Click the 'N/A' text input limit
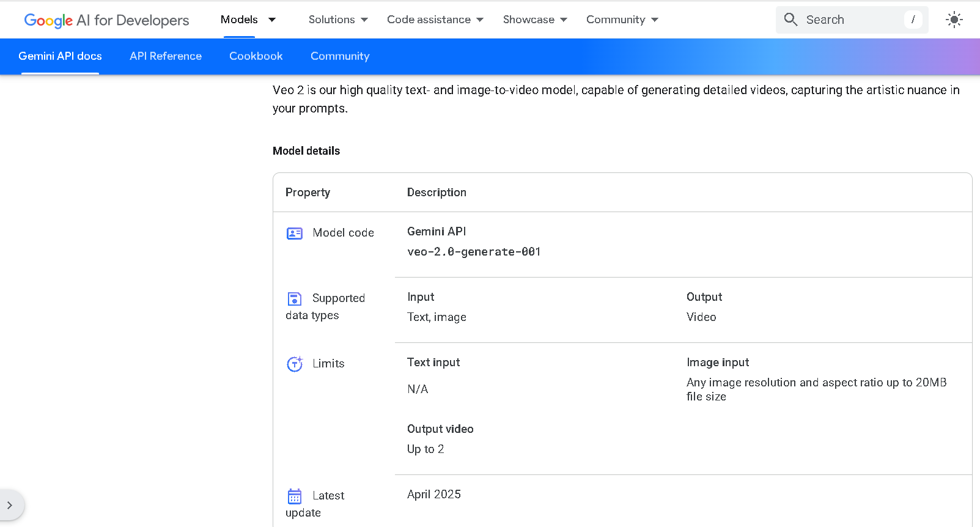The image size is (980, 527). click(418, 389)
